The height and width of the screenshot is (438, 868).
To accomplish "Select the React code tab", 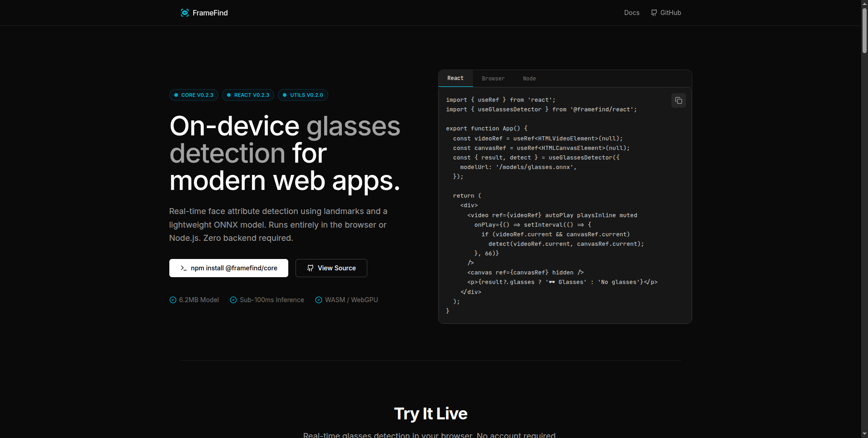I will click(x=455, y=78).
